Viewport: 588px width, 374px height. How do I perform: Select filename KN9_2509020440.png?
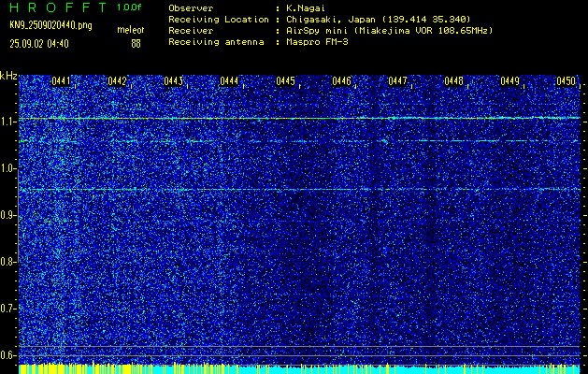(x=50, y=25)
